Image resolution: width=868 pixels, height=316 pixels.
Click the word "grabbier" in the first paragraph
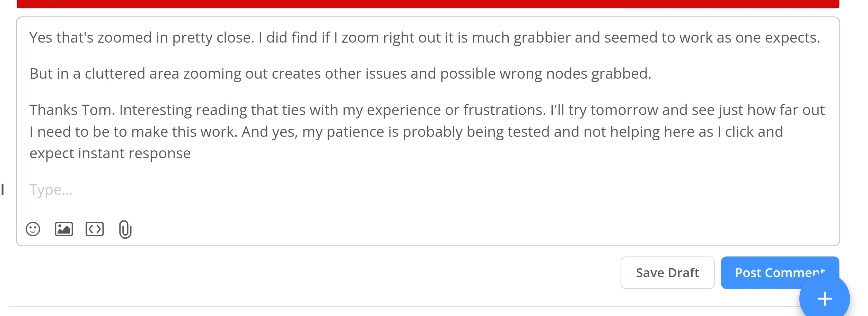(x=542, y=38)
